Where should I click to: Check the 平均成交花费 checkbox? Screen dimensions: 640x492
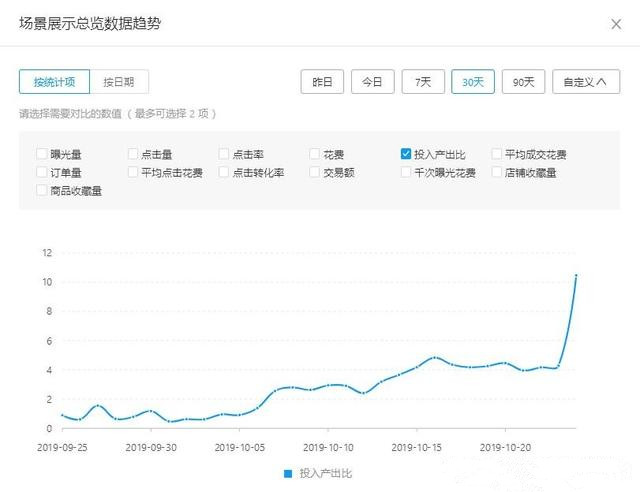[496, 154]
